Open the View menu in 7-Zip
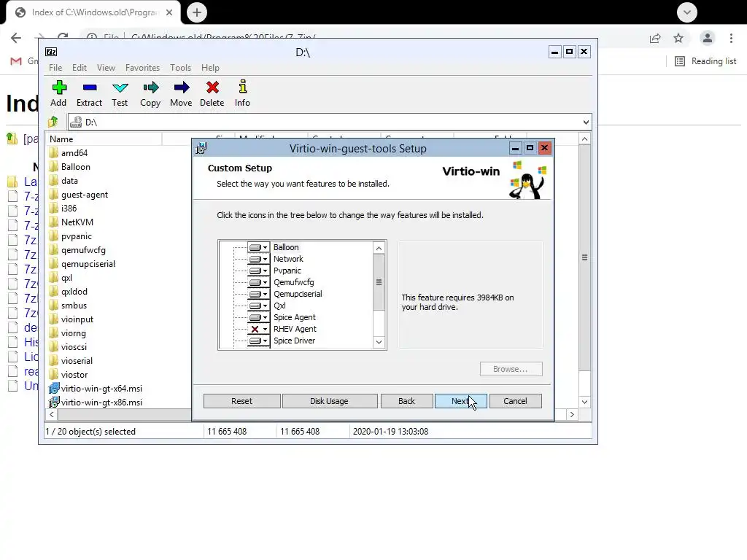This screenshot has height=560, width=747. 106,68
